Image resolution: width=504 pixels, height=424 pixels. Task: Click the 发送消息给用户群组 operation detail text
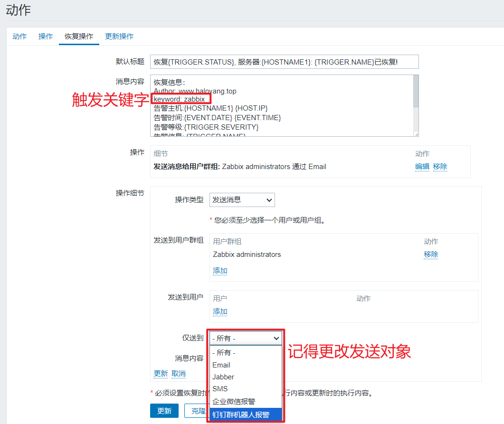pos(240,167)
